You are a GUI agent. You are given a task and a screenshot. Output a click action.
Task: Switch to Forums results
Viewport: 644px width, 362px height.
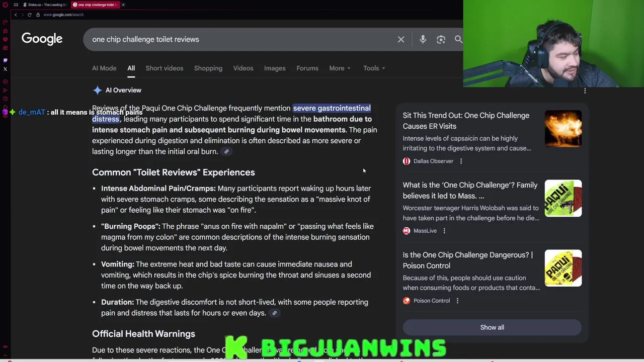307,68
